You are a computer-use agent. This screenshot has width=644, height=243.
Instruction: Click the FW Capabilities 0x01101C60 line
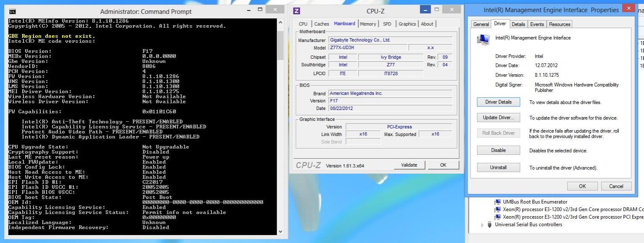92,112
